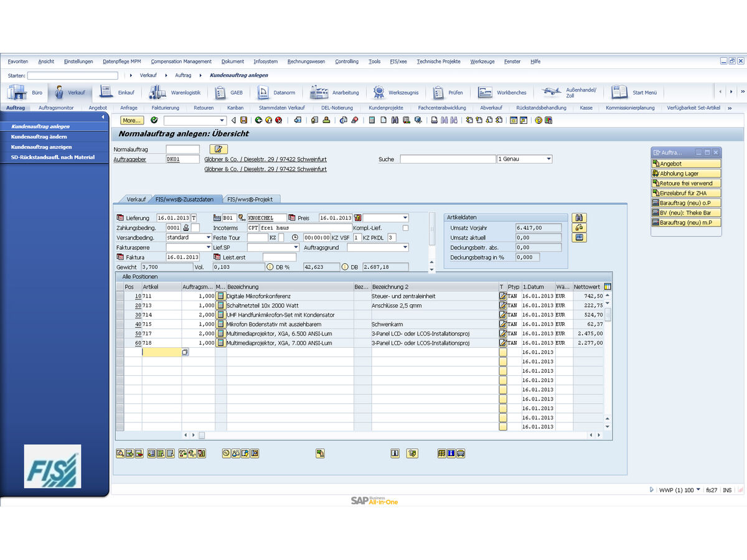Open the '1 Genau' search mode dropdown
The height and width of the screenshot is (560, 747).
pos(548,159)
